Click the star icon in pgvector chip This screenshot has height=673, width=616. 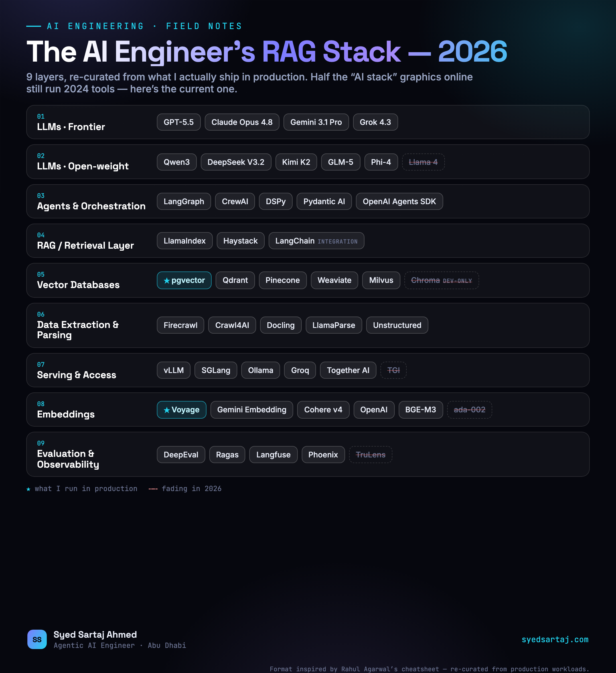(167, 281)
